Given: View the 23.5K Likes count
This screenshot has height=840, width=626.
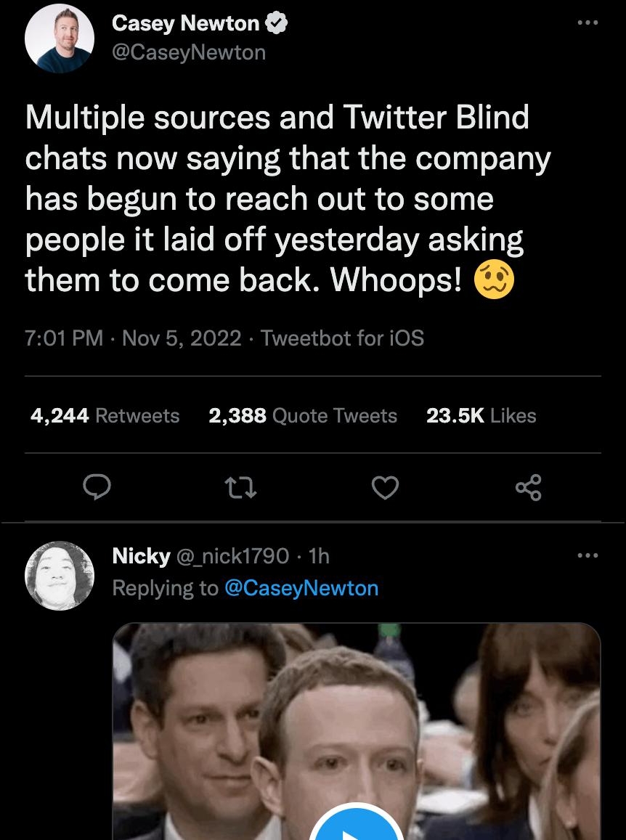Looking at the screenshot, I should tap(481, 415).
